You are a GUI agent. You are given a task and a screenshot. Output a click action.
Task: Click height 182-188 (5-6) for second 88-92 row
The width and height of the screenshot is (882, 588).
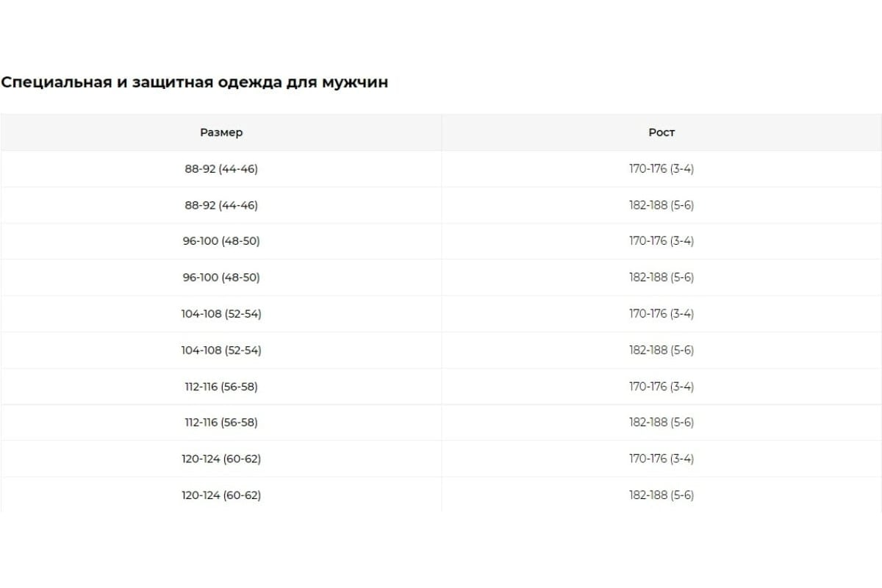click(x=661, y=205)
